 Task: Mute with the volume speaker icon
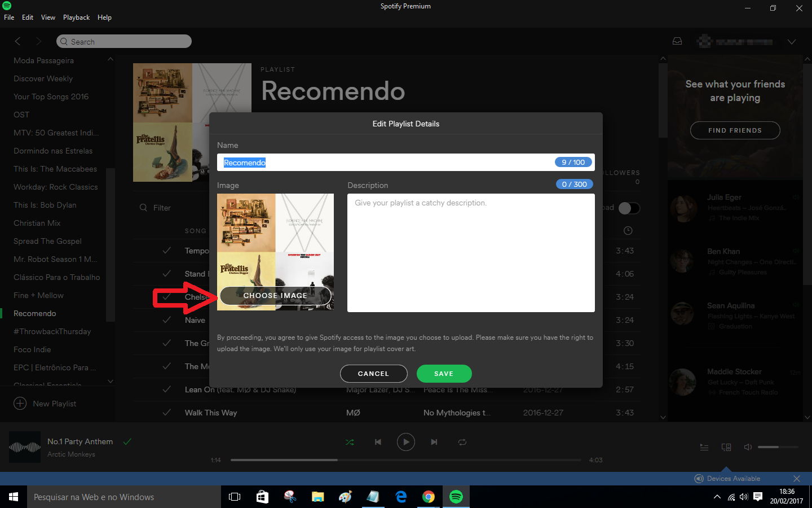click(x=748, y=447)
